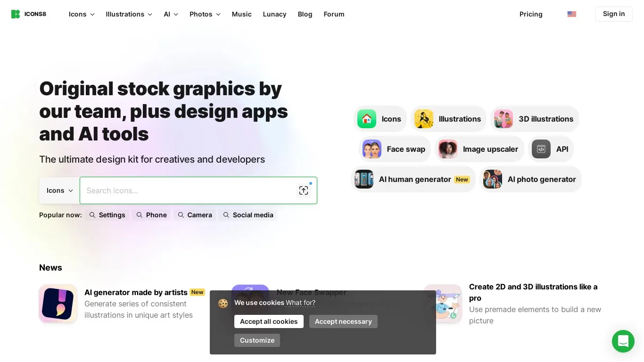Open the chat support bubble
This screenshot has width=644, height=362.
pos(623,341)
